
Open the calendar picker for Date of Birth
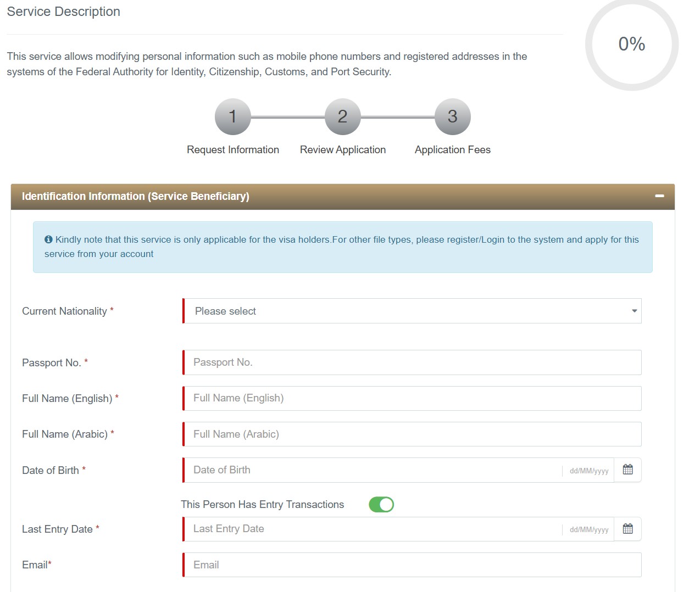627,470
